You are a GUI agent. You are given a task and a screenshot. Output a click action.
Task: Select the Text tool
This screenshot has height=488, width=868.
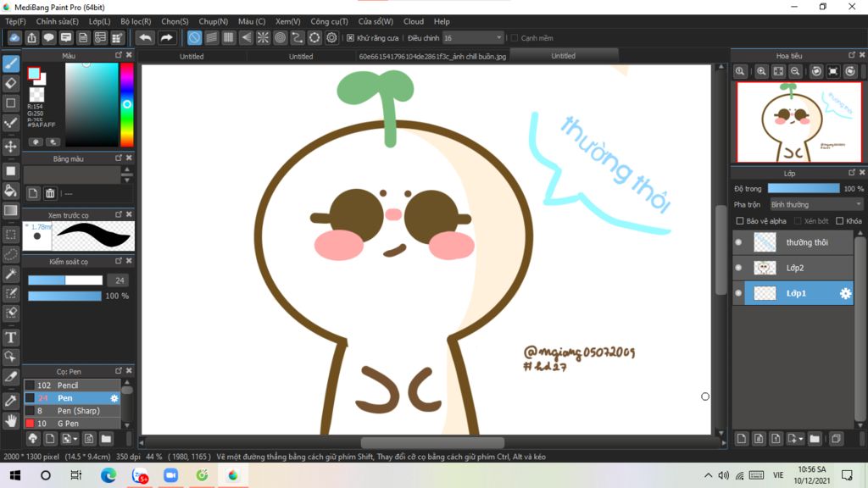(x=10, y=337)
